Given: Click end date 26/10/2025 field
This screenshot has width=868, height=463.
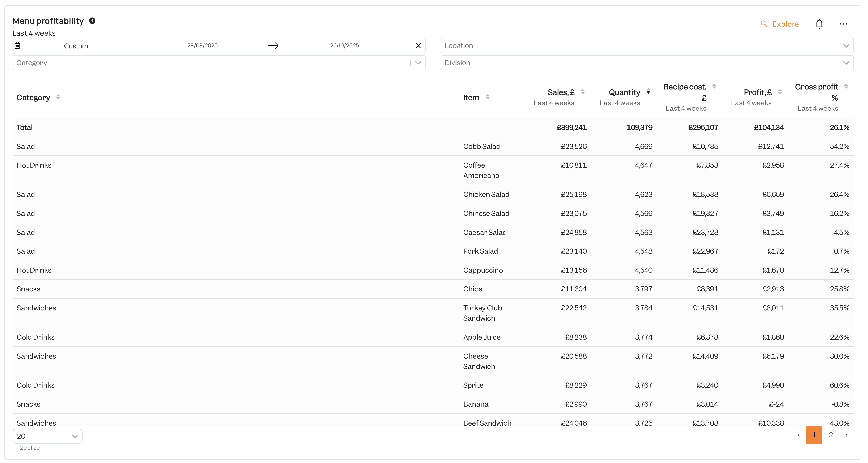Looking at the screenshot, I should [x=344, y=45].
